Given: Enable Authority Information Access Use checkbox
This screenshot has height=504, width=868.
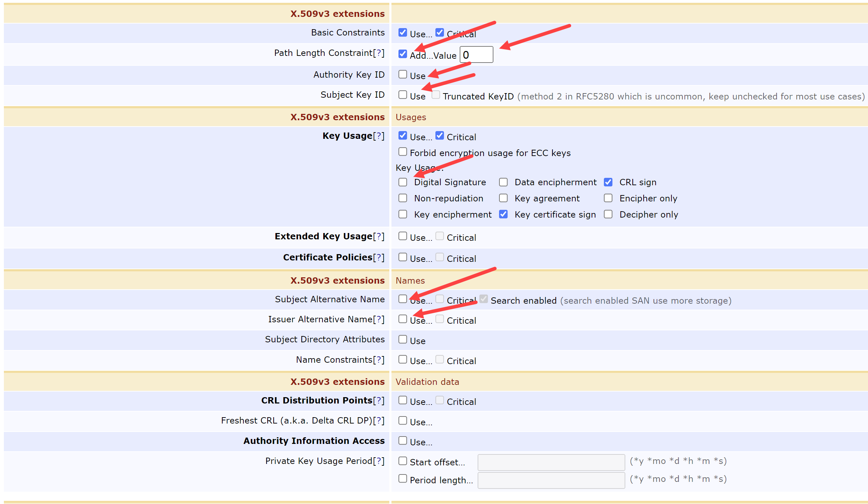Looking at the screenshot, I should click(x=403, y=440).
